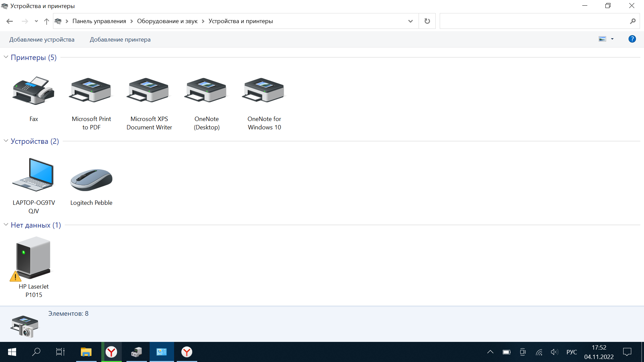This screenshot has width=644, height=362.
Task: Open the Windows Start menu
Action: [11, 352]
